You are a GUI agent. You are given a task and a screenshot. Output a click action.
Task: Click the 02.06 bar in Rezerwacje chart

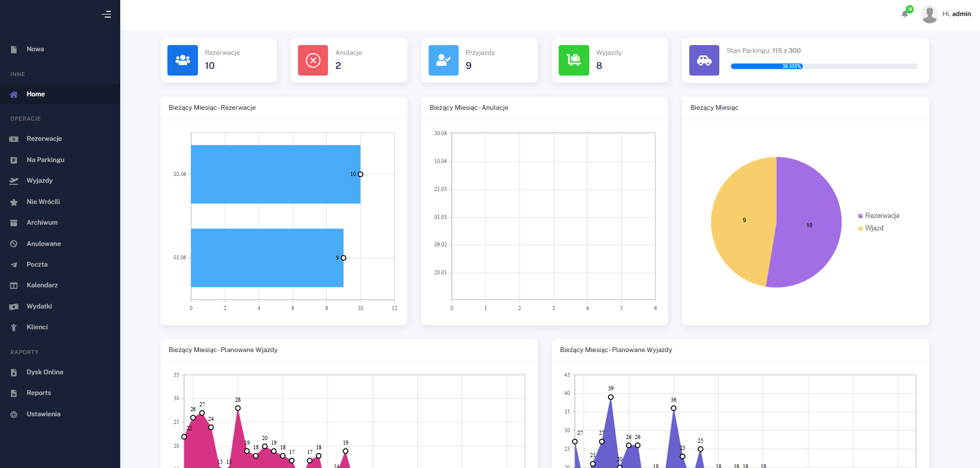coord(276,174)
